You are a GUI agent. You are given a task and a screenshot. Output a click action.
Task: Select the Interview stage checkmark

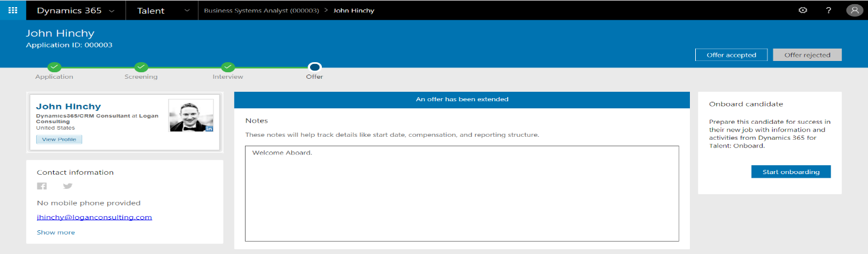coord(228,67)
